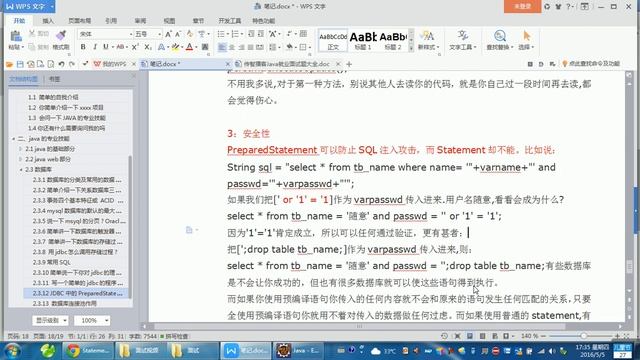
Task: Switch to the Java 就业面试题大全.doc tab
Action: [x=286, y=64]
